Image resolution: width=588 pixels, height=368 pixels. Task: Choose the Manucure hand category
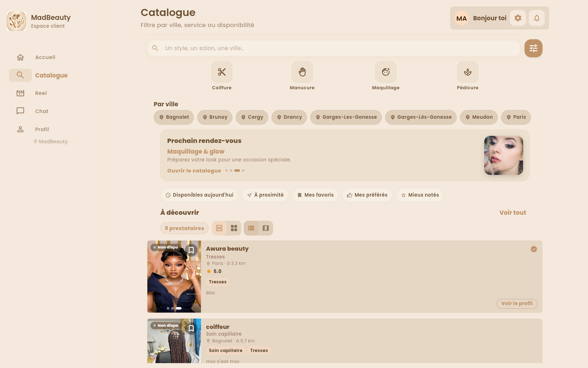[x=302, y=72]
